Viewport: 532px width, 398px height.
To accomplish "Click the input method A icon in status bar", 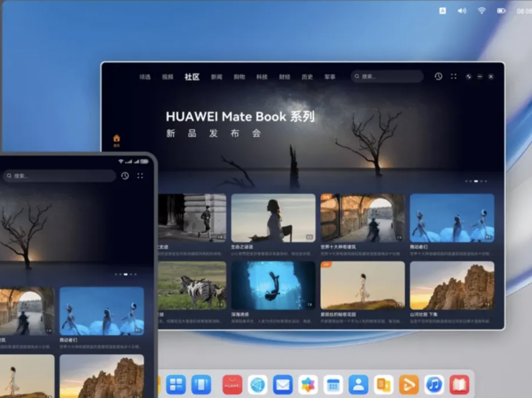I will coord(443,11).
